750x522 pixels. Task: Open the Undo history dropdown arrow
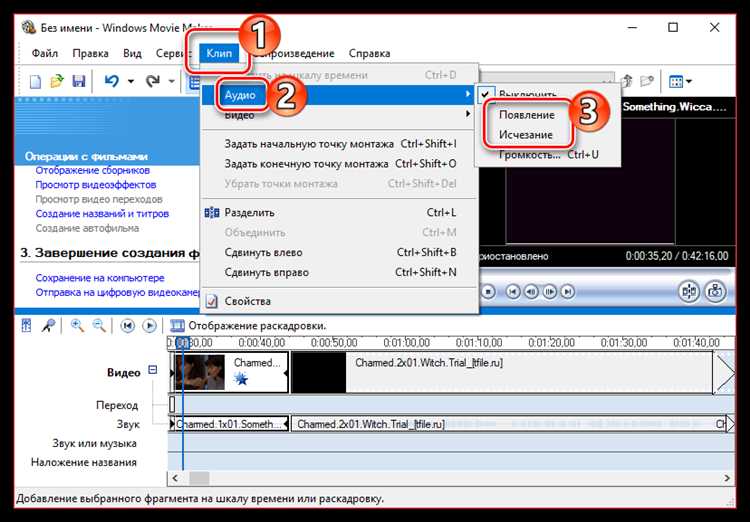coord(131,81)
